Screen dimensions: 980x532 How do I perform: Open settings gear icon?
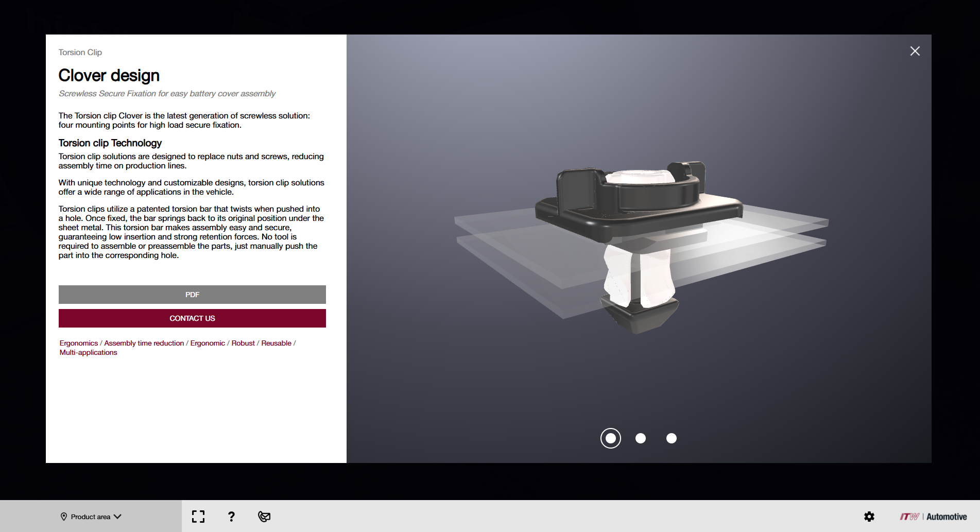tap(869, 517)
